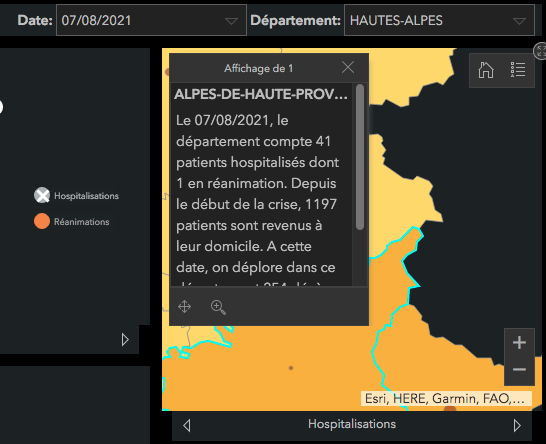546x444 pixels.
Task: Click the map zoom in plus button
Action: [x=519, y=343]
